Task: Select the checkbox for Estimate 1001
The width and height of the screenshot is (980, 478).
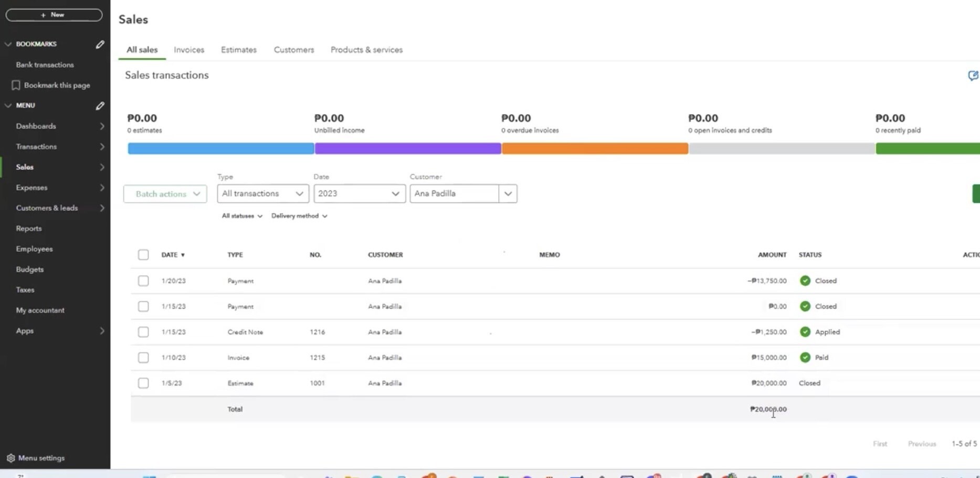Action: [x=143, y=383]
